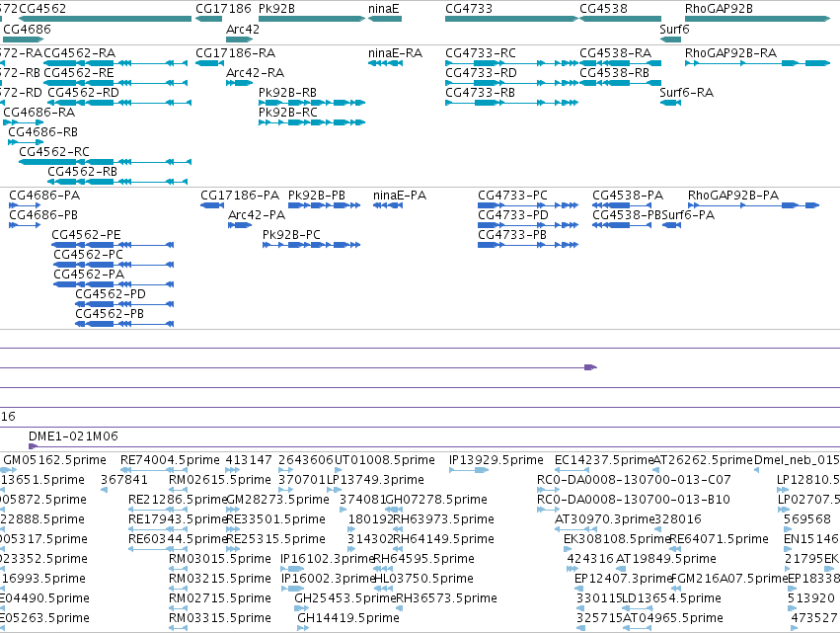
Task: Click the CG4686 gene label
Action: point(27,29)
